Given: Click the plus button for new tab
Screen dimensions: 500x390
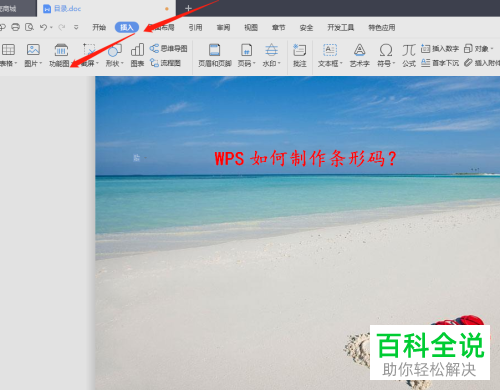Looking at the screenshot, I should 188,8.
